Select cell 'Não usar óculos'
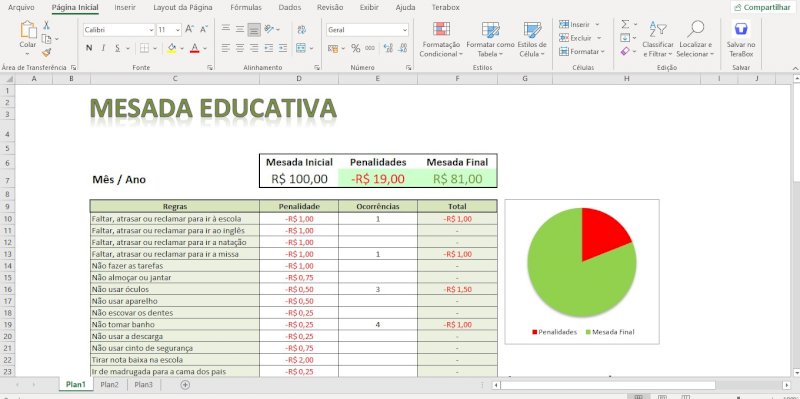 click(174, 289)
